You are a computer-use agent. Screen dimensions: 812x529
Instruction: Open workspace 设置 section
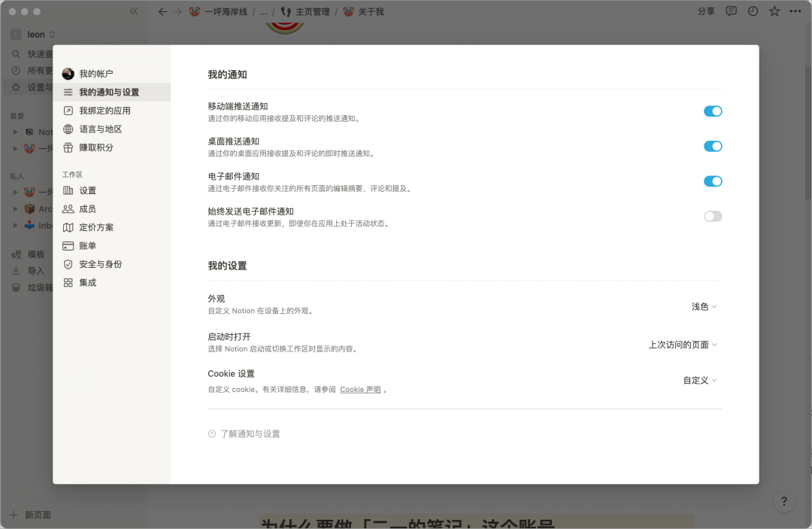(112, 190)
